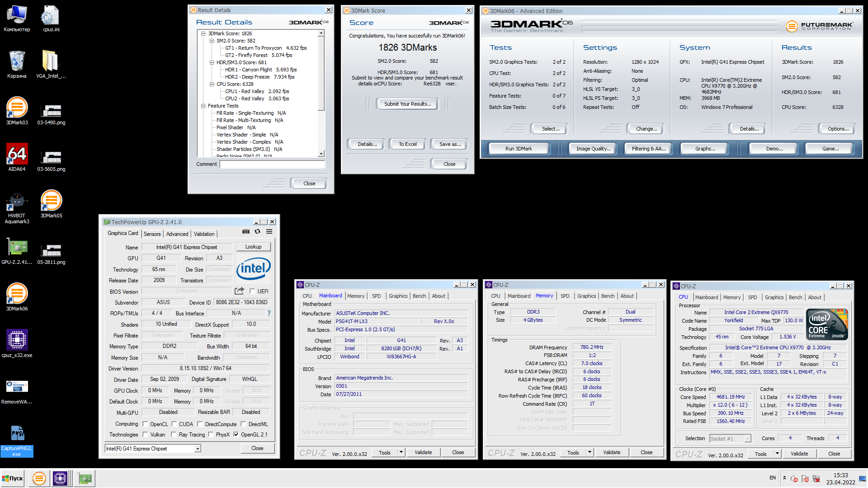Open Tools dropdown arrow in CPU-Z processor window
This screenshot has width=868, height=488.
coord(777,454)
